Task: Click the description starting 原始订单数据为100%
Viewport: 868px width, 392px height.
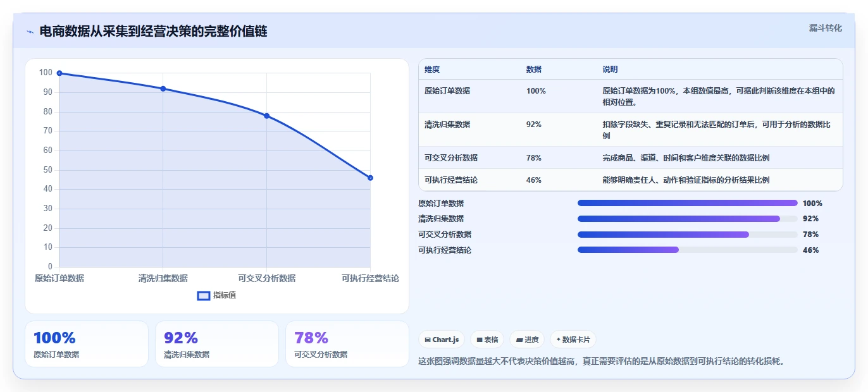Action: (719, 97)
